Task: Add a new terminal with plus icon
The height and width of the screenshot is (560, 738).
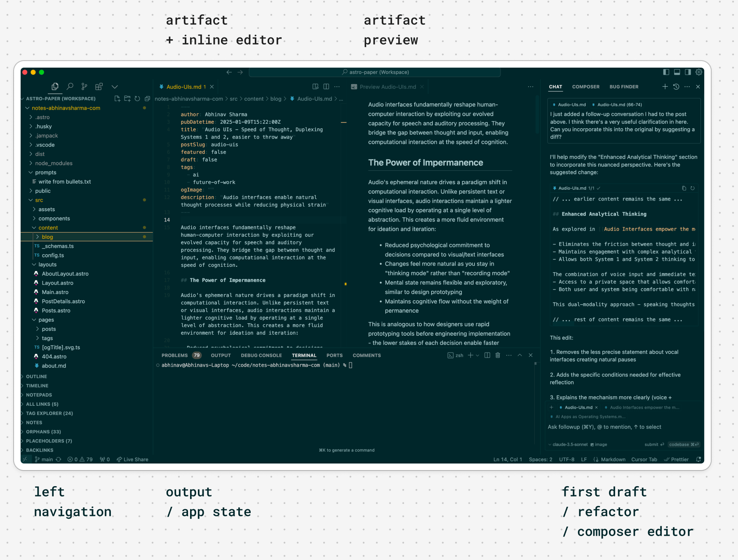Action: pos(470,355)
